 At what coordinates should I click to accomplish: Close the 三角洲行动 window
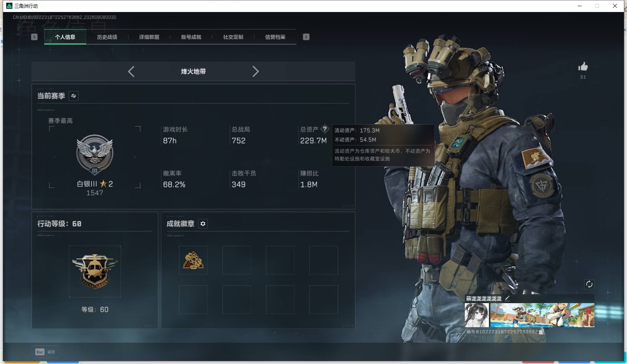tap(615, 6)
